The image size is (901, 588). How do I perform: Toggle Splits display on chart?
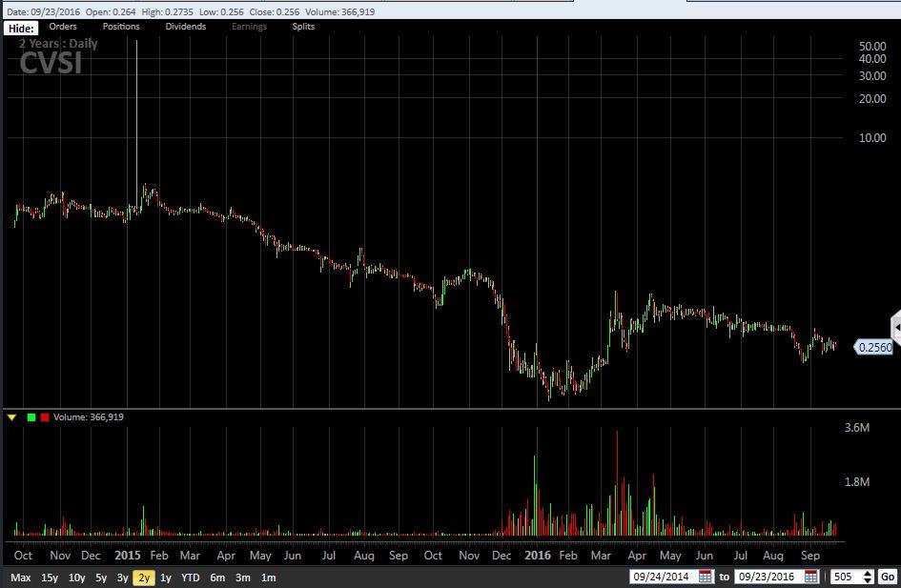[x=303, y=27]
